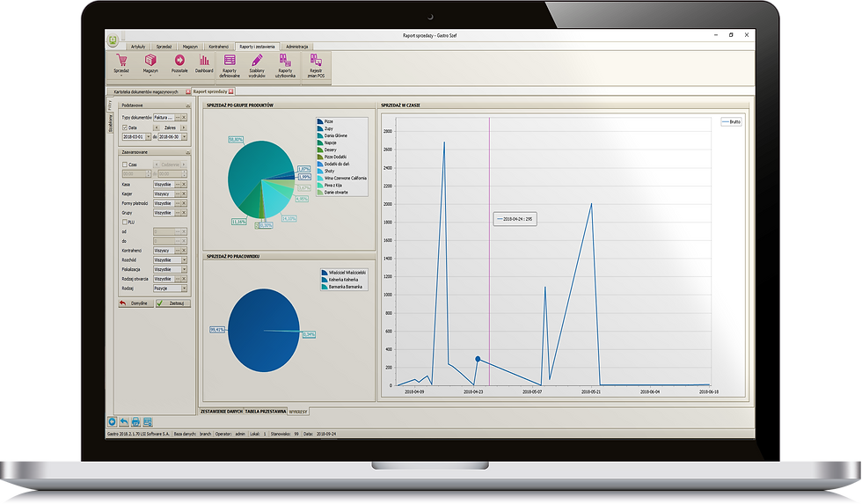Toggle Kelnerka Kelnerka in employee legend
Screen dimensions: 862x504
click(340, 280)
